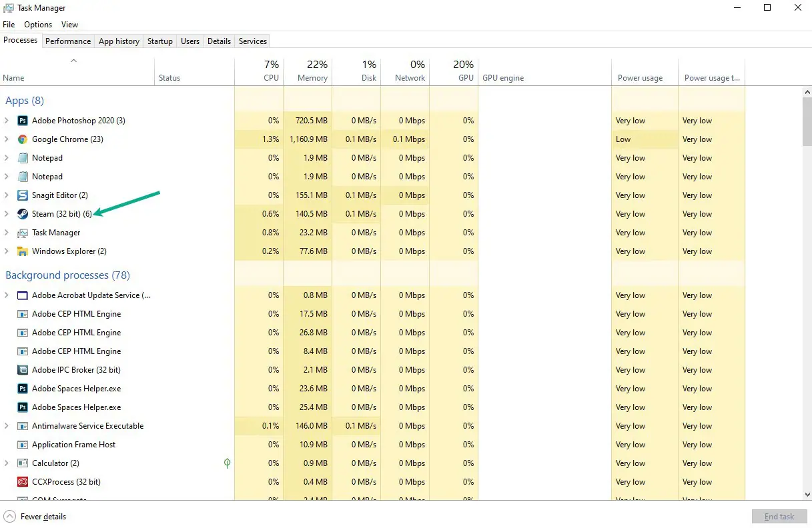Screen dimensions: 812x528
Task: Switch to the Users tab
Action: (190, 41)
